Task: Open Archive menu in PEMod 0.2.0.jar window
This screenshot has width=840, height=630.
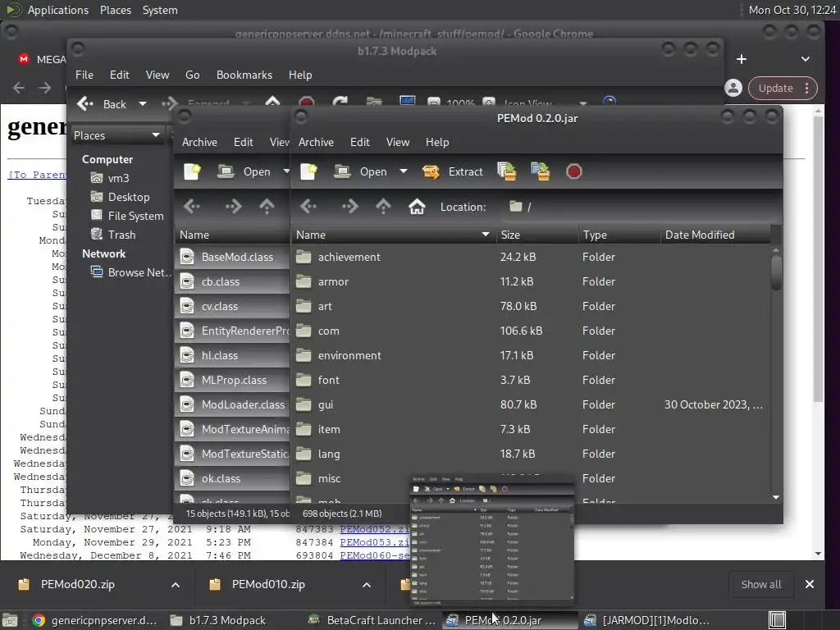Action: (x=316, y=142)
